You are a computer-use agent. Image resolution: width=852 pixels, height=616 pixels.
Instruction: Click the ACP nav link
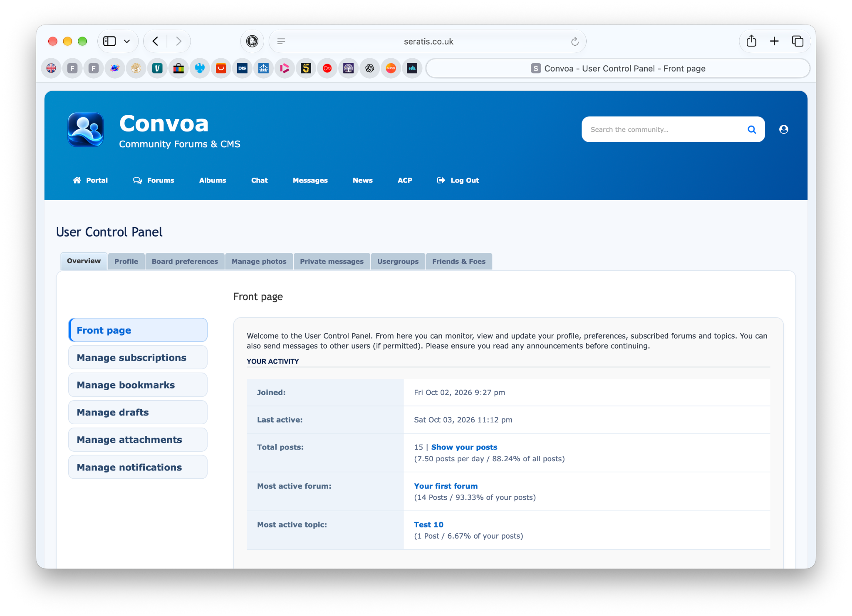pyautogui.click(x=405, y=180)
